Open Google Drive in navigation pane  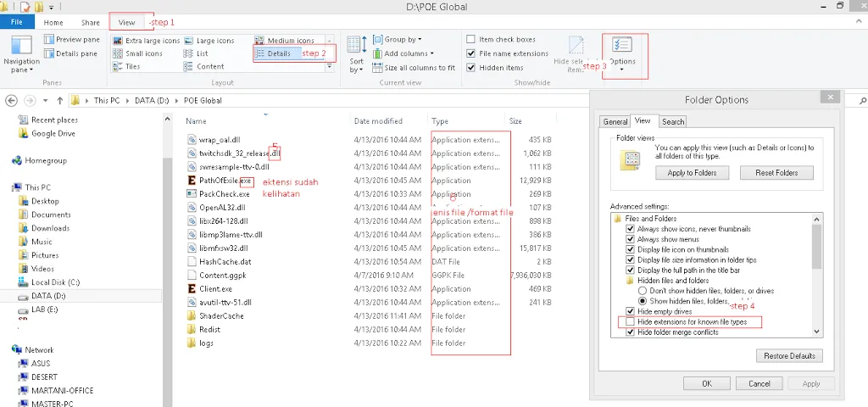pos(47,133)
